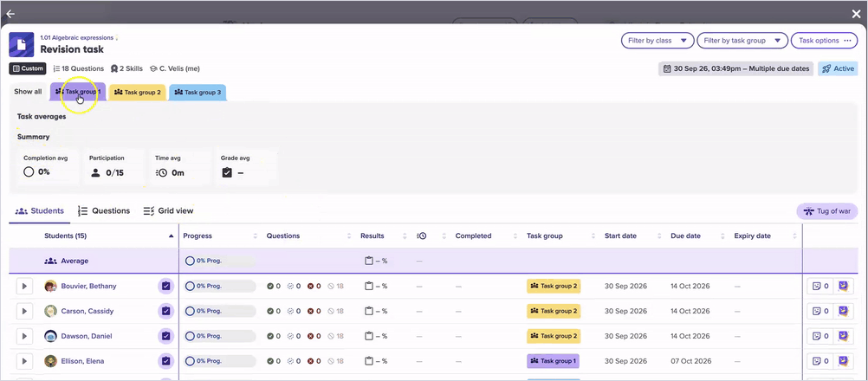Select the Task group 1 tab
The width and height of the screenshot is (868, 381).
pos(77,92)
